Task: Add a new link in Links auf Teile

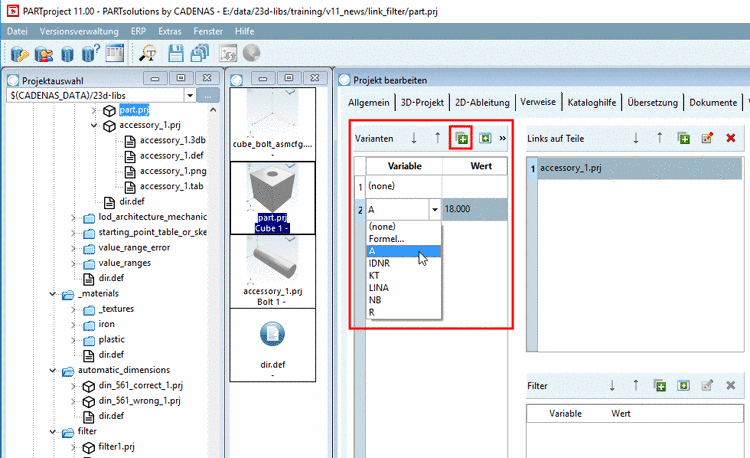Action: coord(684,138)
